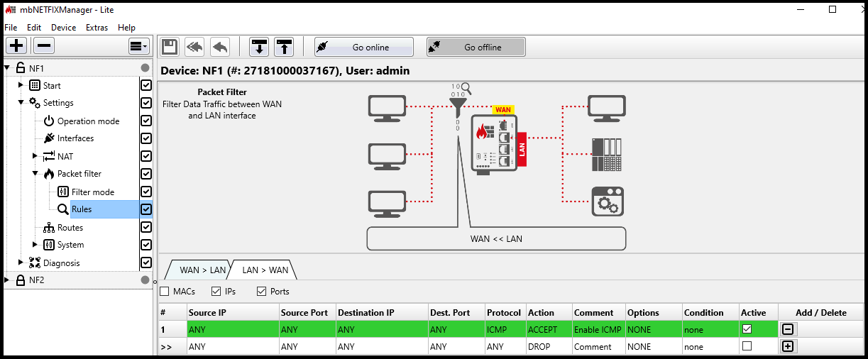This screenshot has width=868, height=359.
Task: Click the Routes network icon
Action: 49,228
